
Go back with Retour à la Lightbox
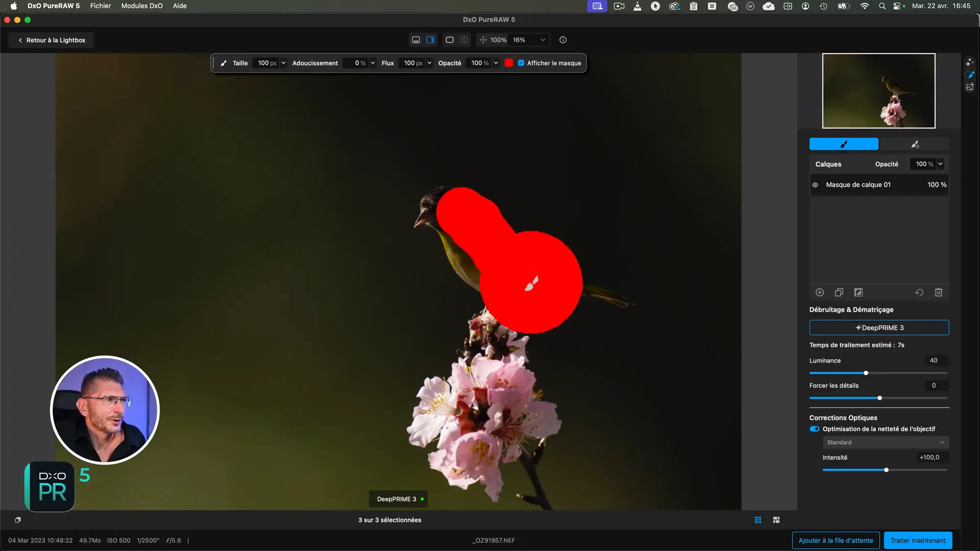point(52,40)
